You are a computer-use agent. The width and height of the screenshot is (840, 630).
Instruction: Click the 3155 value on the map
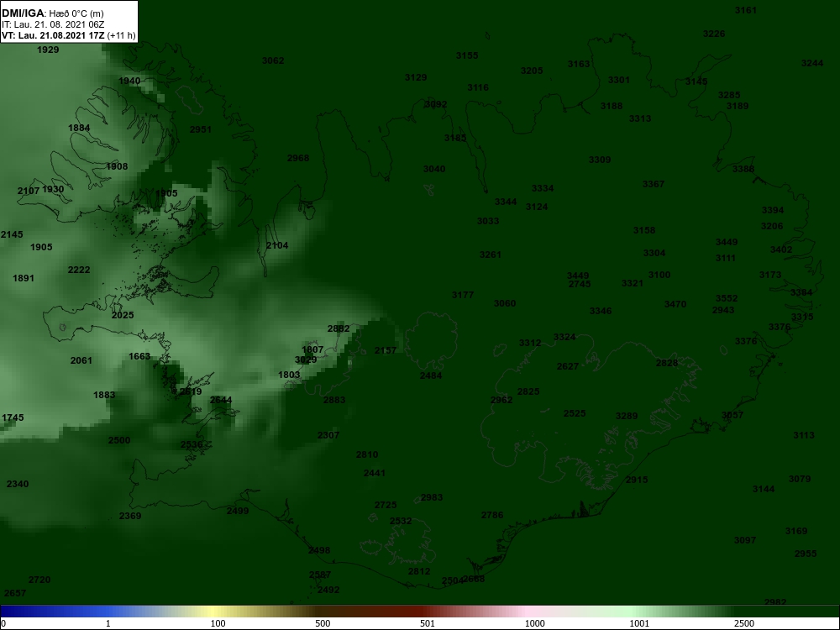coord(466,55)
